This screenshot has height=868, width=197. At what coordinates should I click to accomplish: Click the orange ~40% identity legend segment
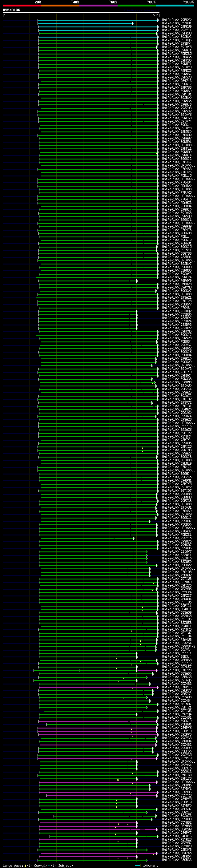60,6
